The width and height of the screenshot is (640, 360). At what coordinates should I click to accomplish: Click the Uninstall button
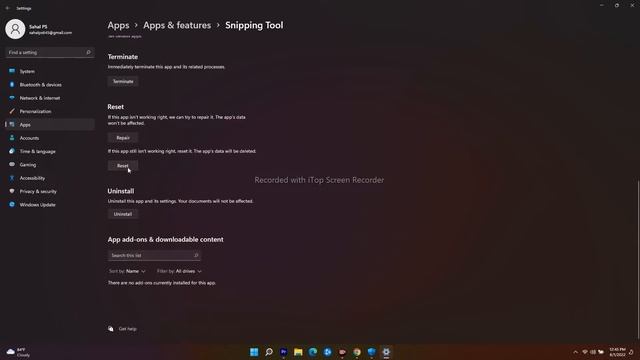[123, 214]
